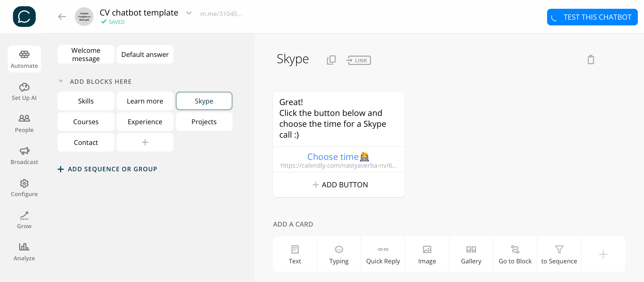The width and height of the screenshot is (644, 282).
Task: Add a Typing card
Action: (339, 254)
